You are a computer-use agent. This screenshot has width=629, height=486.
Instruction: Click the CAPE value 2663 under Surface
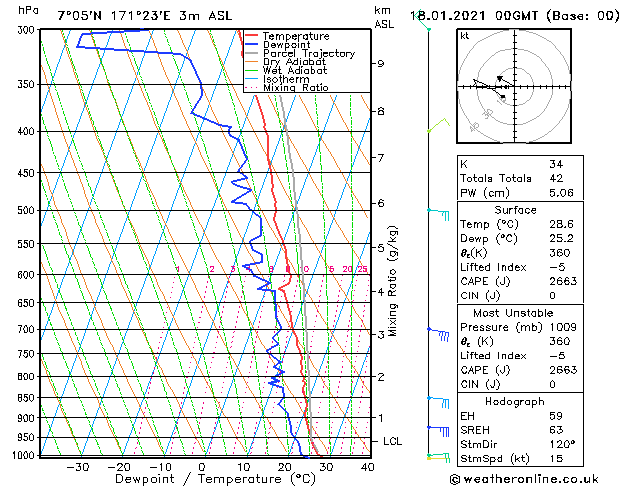tap(563, 281)
